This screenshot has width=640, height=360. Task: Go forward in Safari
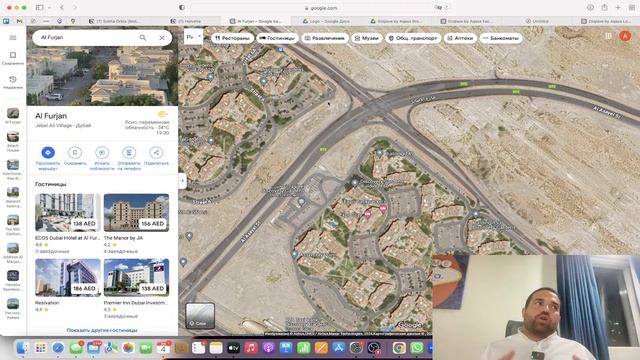pyautogui.click(x=75, y=8)
